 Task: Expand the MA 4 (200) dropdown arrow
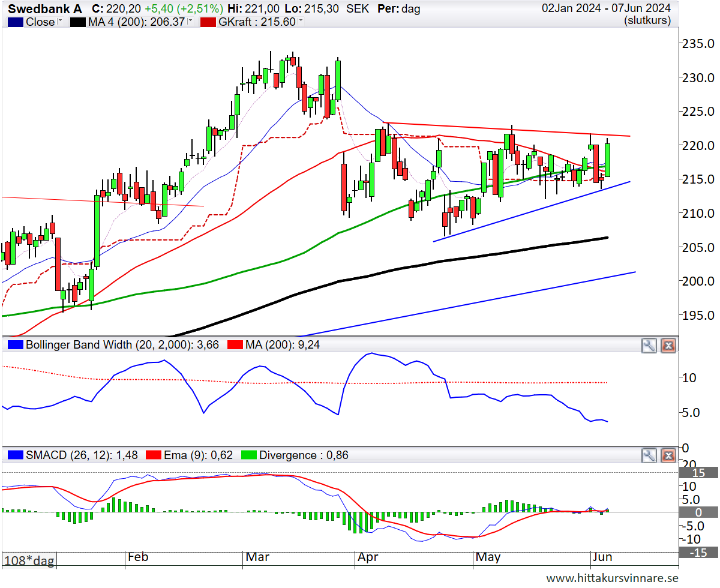[190, 22]
